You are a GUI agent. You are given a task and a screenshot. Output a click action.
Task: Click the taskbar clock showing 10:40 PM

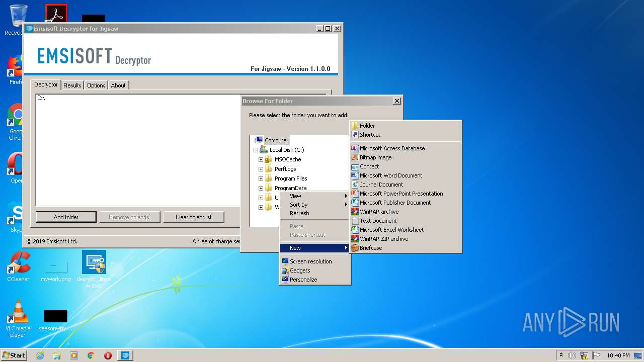[x=618, y=355]
